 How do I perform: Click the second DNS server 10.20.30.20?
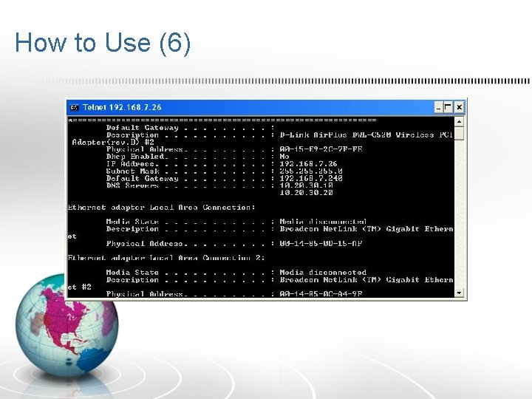306,193
